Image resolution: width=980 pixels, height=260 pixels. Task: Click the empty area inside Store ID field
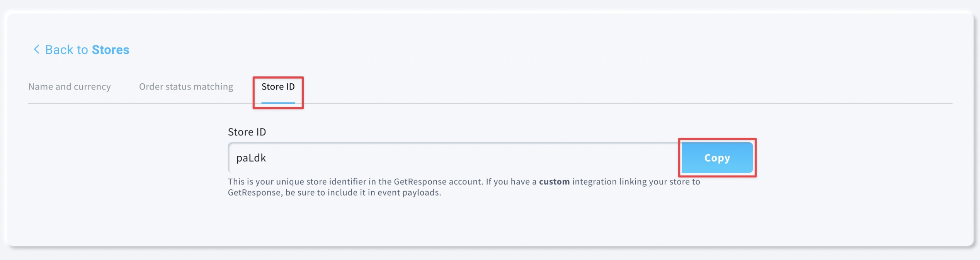point(471,158)
